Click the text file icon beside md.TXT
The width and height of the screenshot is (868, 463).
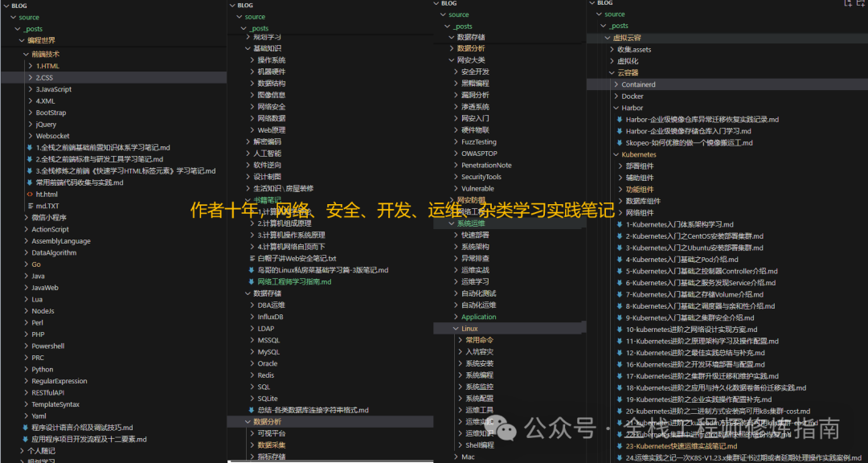coord(30,207)
